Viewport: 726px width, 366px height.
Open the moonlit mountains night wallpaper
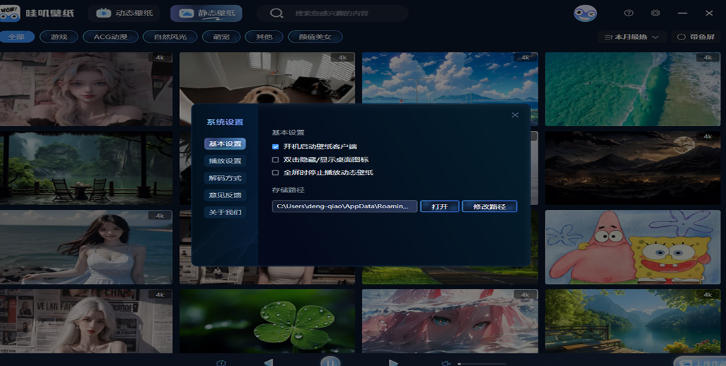pyautogui.click(x=633, y=168)
